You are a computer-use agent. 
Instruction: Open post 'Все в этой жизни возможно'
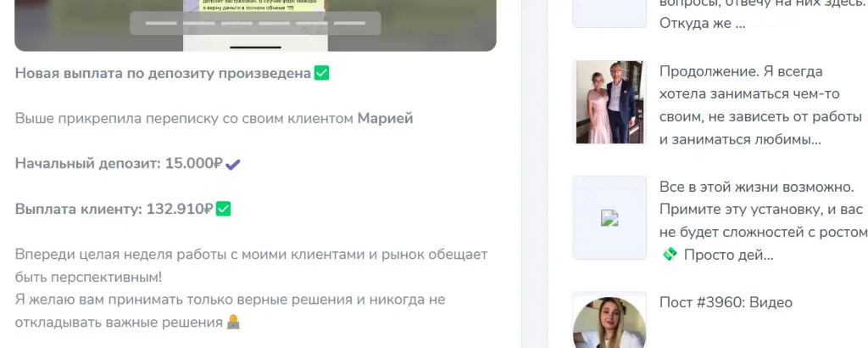click(x=764, y=221)
